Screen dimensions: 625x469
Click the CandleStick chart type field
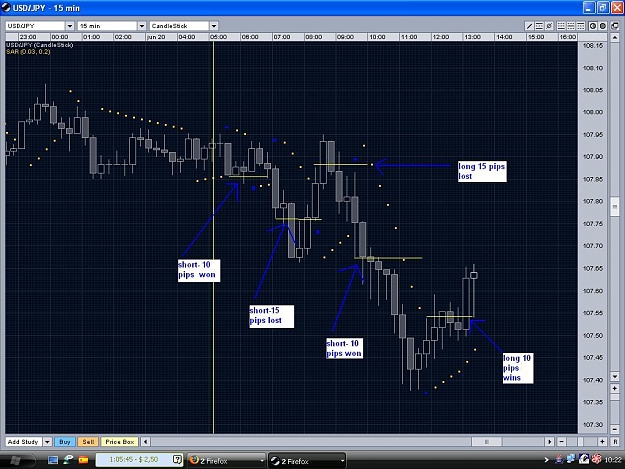click(179, 26)
